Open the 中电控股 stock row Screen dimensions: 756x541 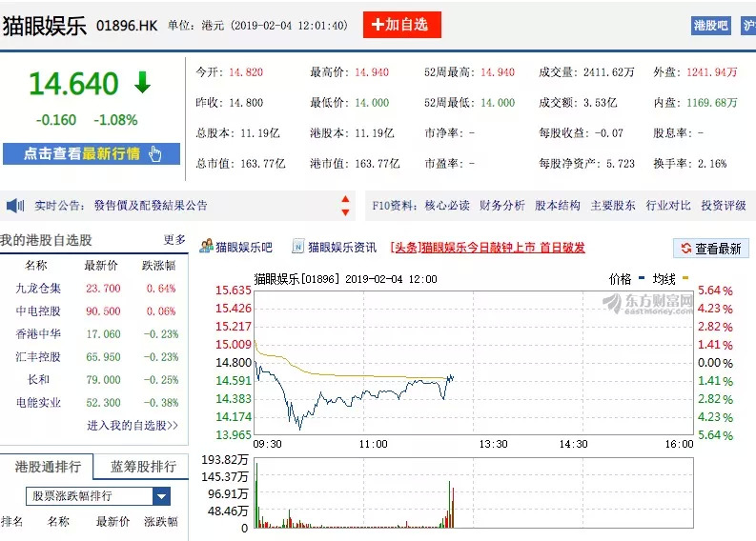pyautogui.click(x=94, y=311)
